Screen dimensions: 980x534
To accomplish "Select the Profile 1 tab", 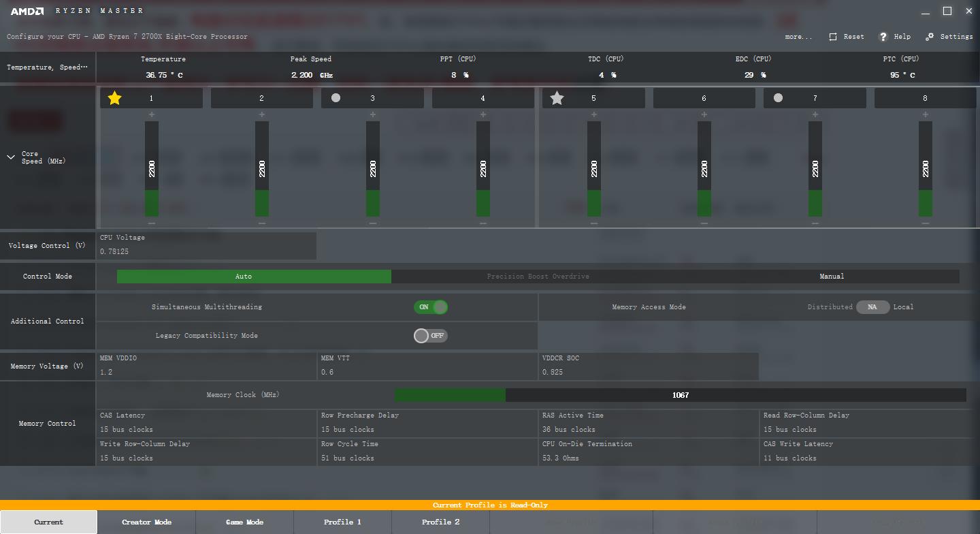I will click(343, 522).
